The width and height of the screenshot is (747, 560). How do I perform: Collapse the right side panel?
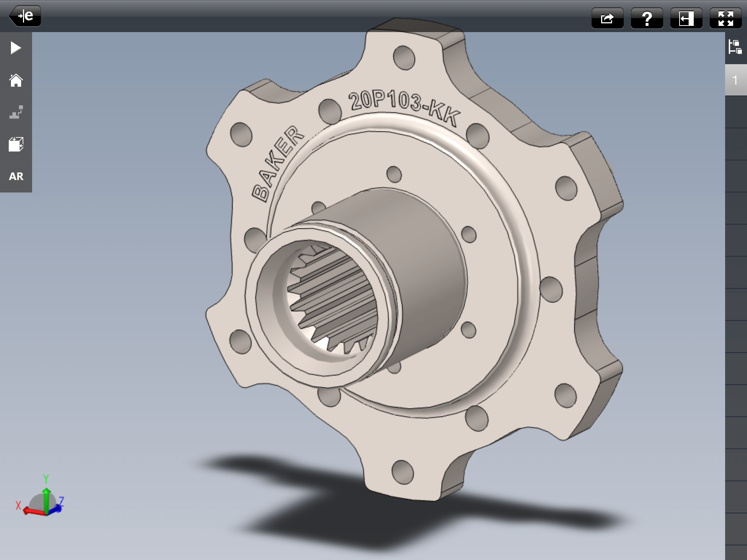686,18
